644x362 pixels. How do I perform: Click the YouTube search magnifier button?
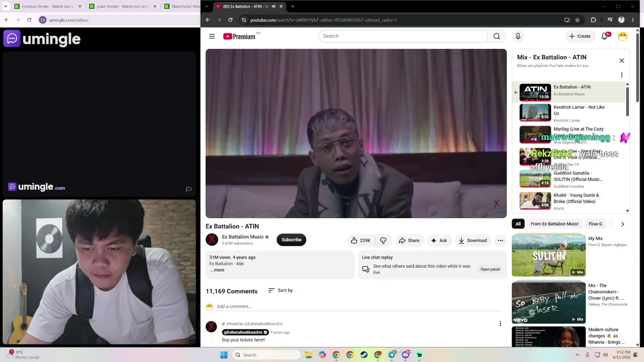pos(497,36)
